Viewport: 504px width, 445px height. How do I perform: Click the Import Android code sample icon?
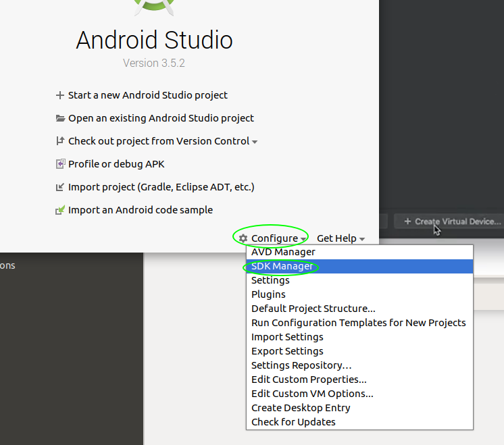tap(60, 210)
